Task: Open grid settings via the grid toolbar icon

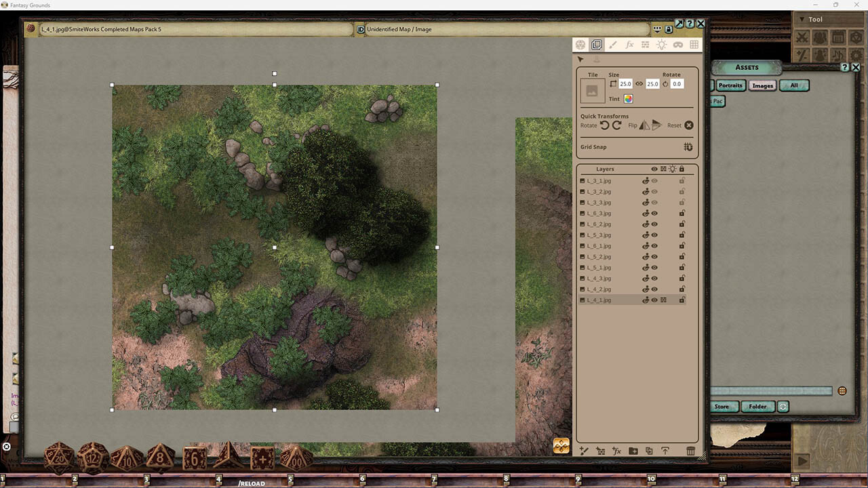Action: (x=694, y=45)
